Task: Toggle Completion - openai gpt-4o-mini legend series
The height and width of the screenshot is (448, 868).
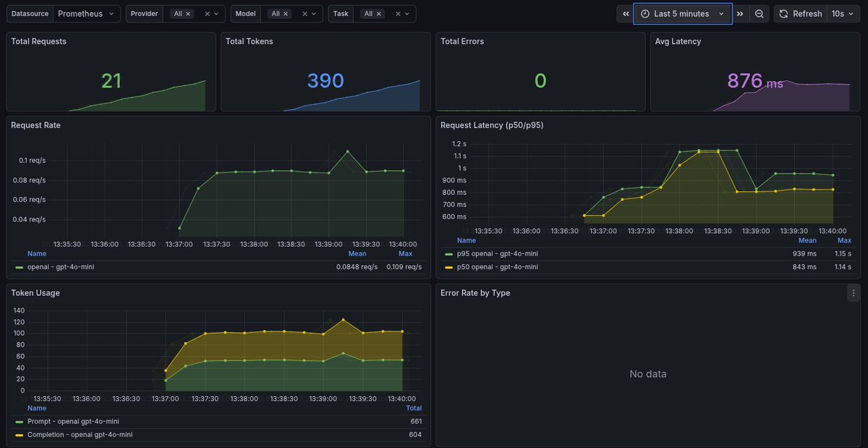Action: [x=80, y=435]
